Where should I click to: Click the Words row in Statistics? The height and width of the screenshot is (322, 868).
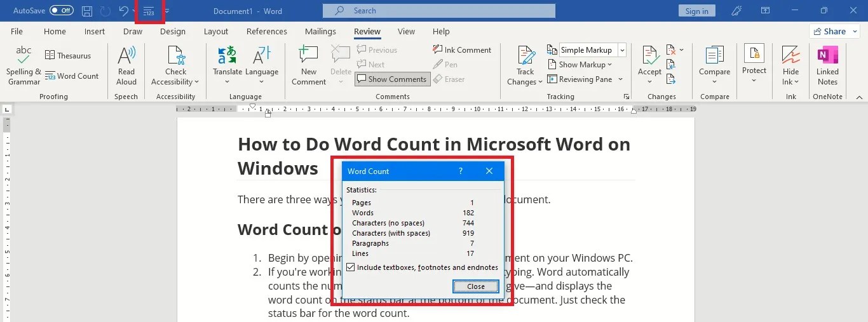[x=413, y=213]
